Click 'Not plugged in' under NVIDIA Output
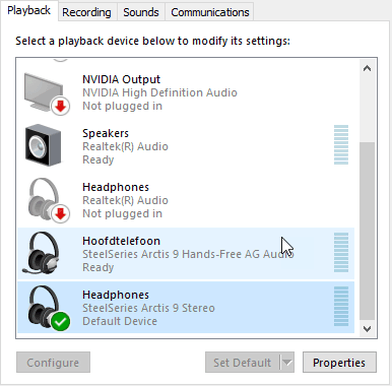The height and width of the screenshot is (386, 392). (122, 106)
